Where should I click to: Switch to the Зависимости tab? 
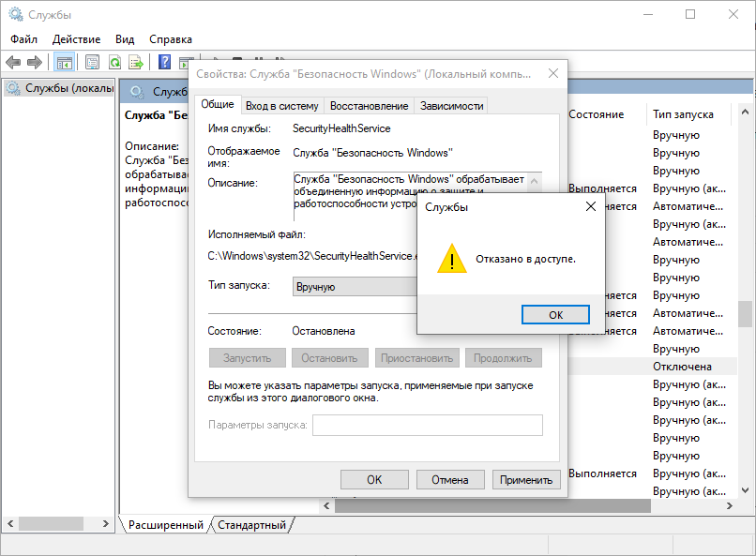[452, 106]
